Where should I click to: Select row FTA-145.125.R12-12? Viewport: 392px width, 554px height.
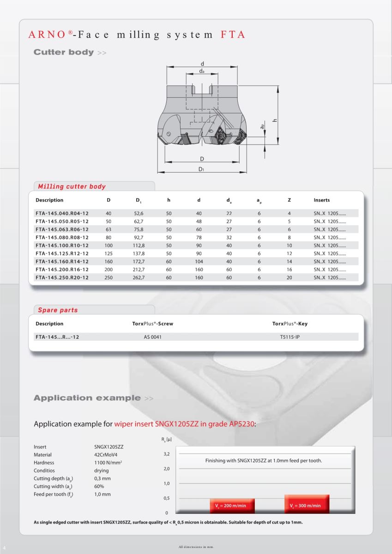click(196, 253)
